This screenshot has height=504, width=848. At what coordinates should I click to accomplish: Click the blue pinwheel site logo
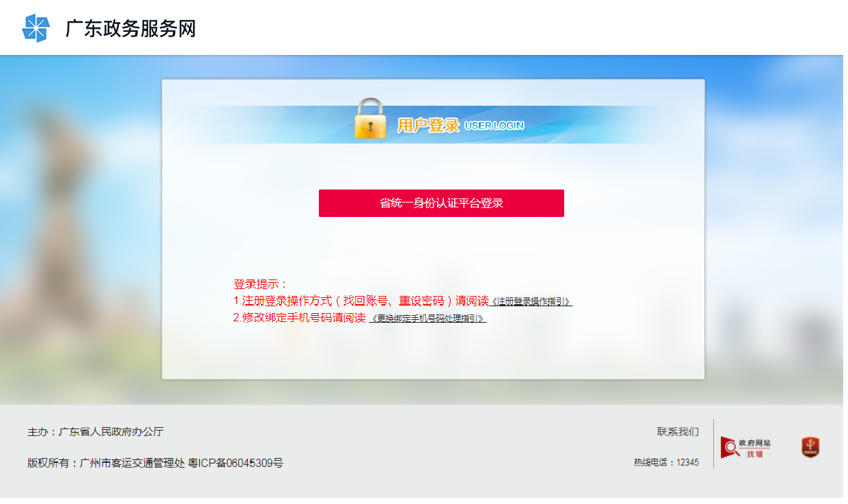(x=36, y=28)
